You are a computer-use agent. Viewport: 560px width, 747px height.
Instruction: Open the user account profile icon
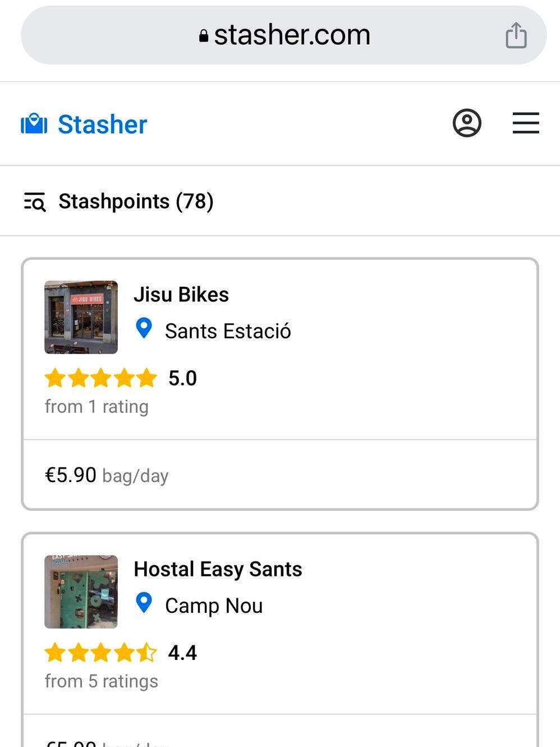[467, 123]
